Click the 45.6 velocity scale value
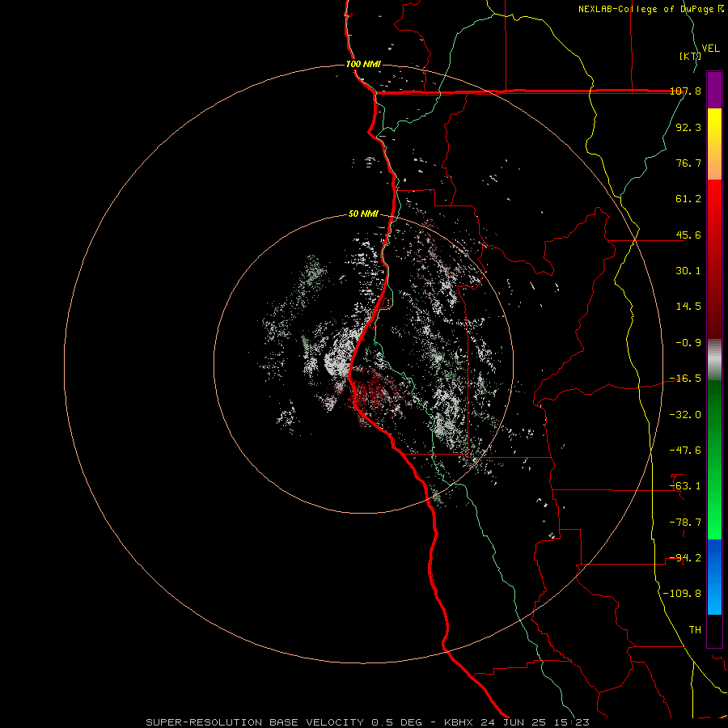This screenshot has width=728, height=728. coord(688,235)
